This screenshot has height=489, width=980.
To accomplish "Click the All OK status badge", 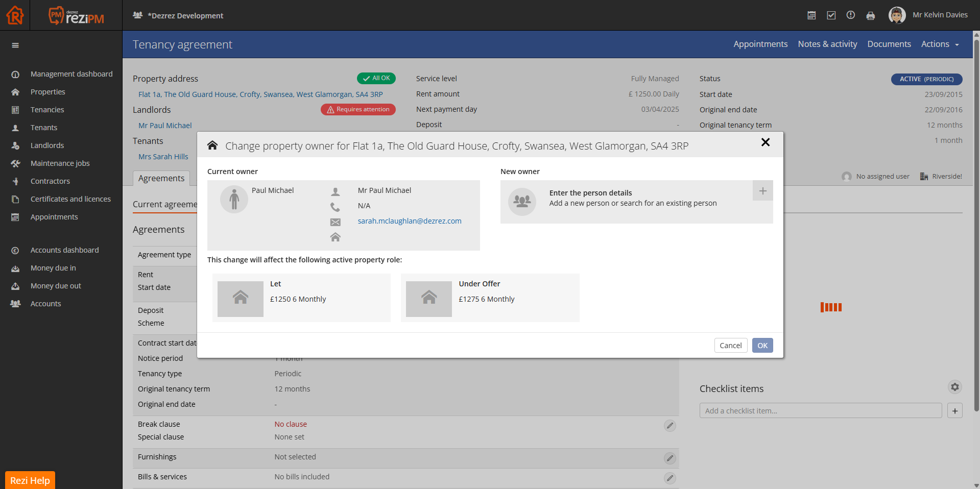I will 376,79.
